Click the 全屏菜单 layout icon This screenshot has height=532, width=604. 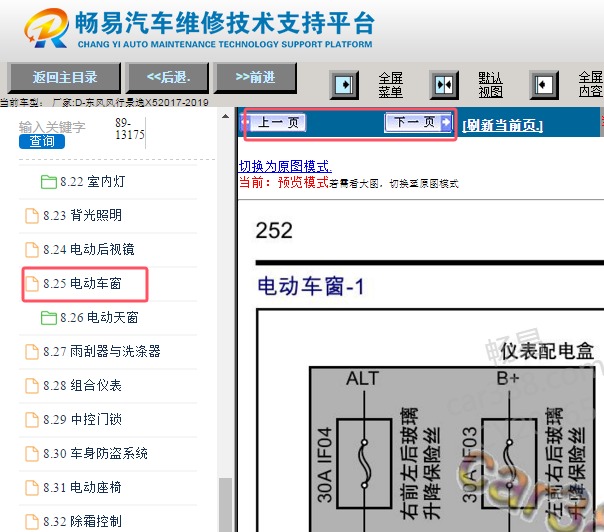tap(344, 84)
